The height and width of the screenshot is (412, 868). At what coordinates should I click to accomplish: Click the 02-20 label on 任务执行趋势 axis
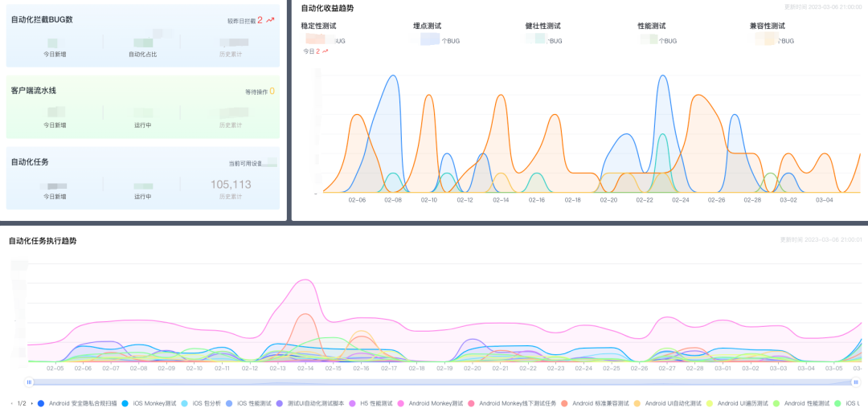[473, 369]
